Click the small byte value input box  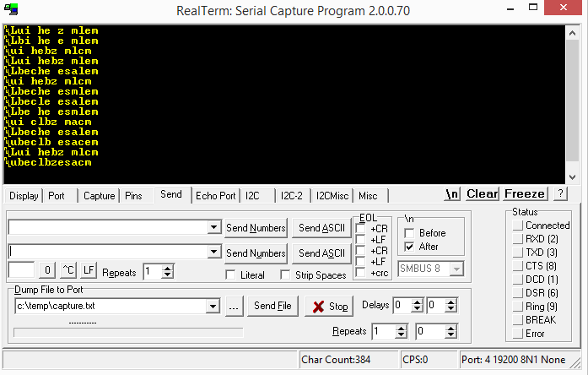21,270
